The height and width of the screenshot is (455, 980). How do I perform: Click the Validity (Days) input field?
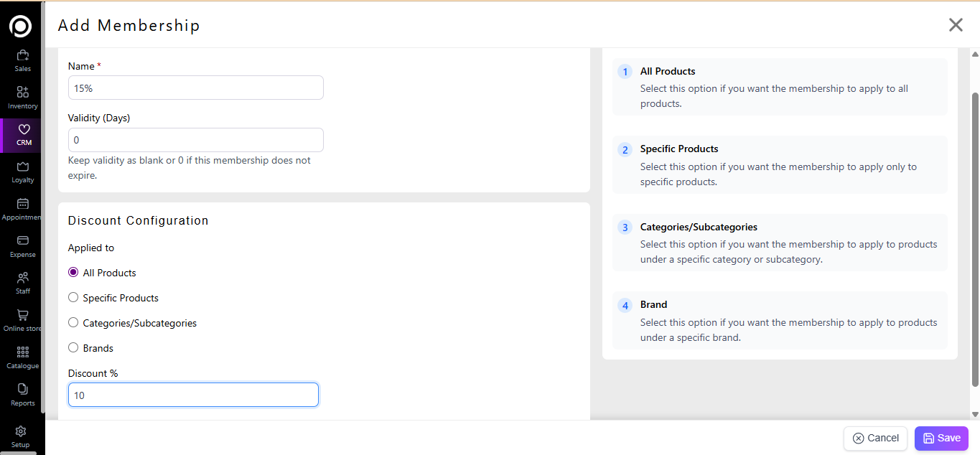click(x=195, y=140)
